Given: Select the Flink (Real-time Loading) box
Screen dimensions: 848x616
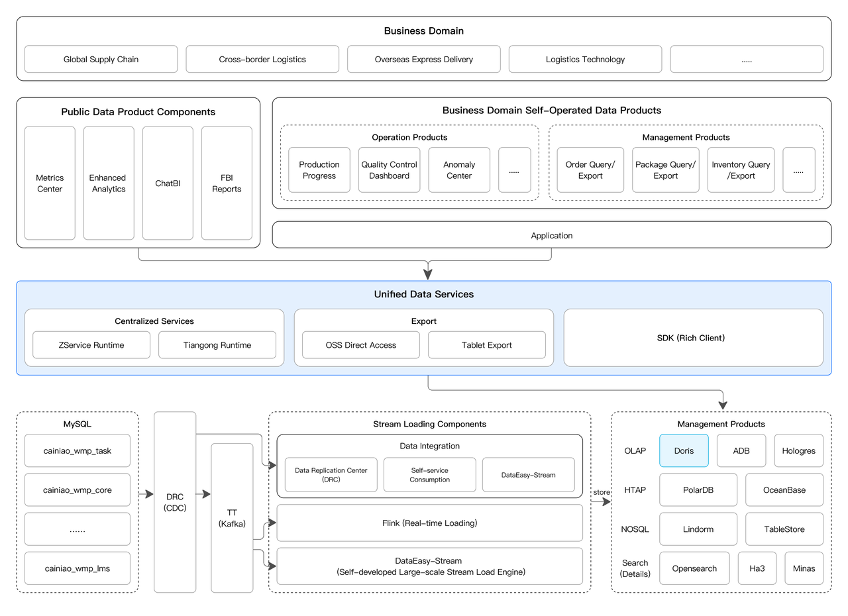Looking at the screenshot, I should tap(429, 523).
